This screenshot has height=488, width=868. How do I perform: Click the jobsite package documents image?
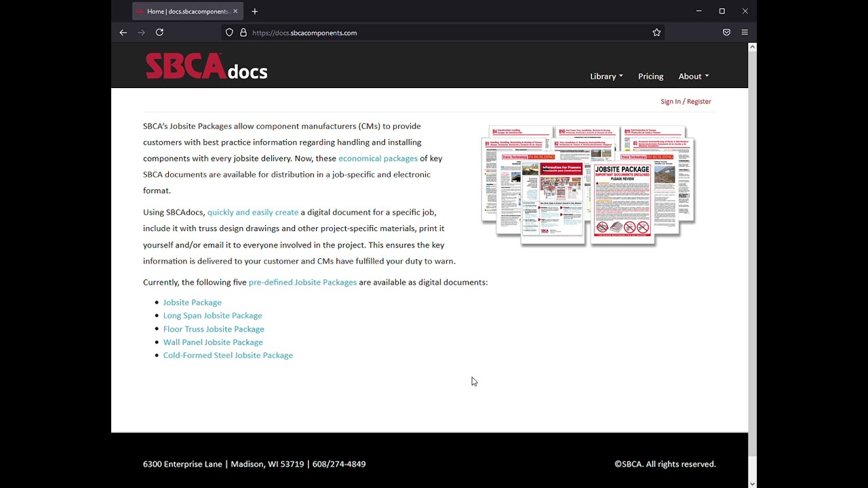coord(588,185)
